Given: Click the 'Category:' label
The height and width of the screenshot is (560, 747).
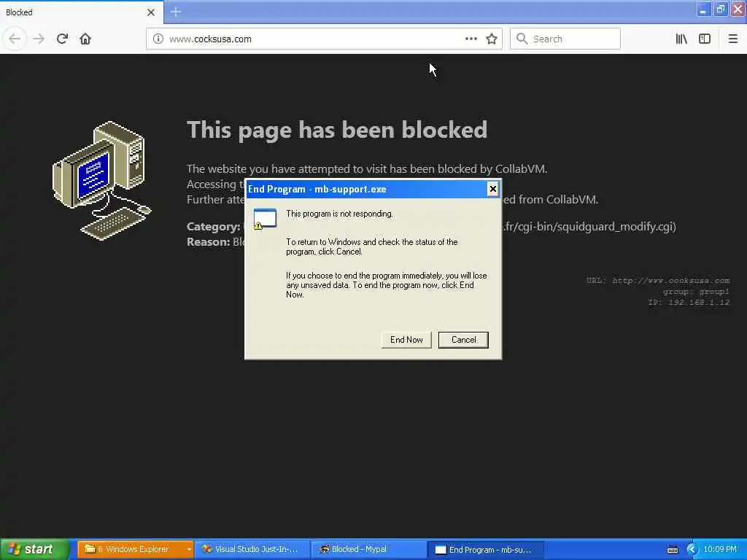Looking at the screenshot, I should pos(213,227).
